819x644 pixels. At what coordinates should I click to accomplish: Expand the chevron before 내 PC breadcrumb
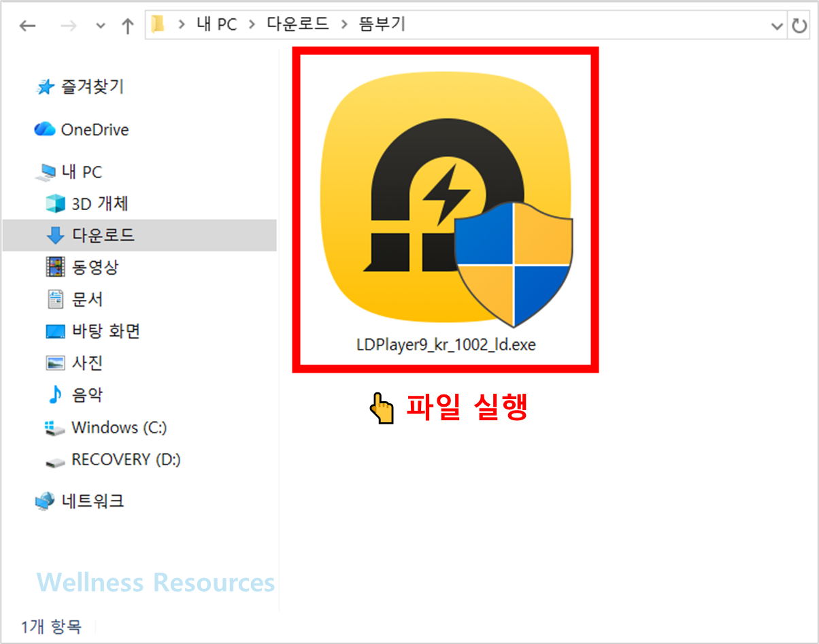pos(182,26)
